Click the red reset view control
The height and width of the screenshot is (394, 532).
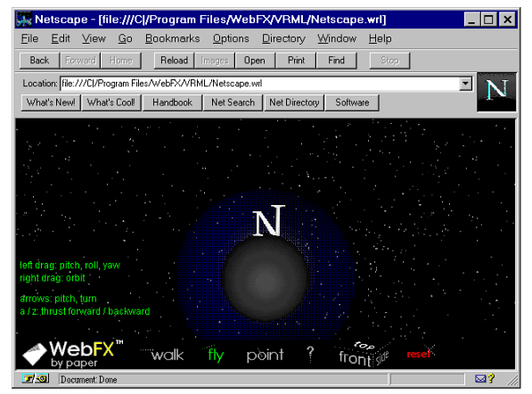point(420,354)
